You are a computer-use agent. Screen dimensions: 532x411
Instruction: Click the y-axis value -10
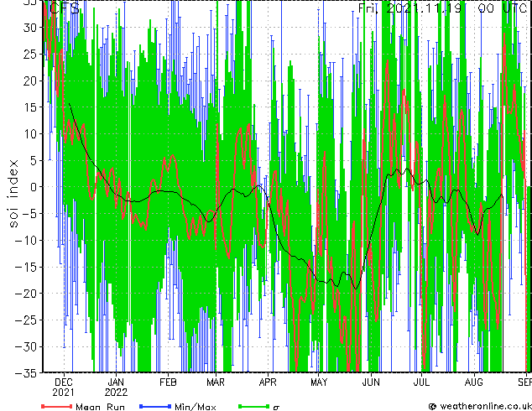click(27, 241)
